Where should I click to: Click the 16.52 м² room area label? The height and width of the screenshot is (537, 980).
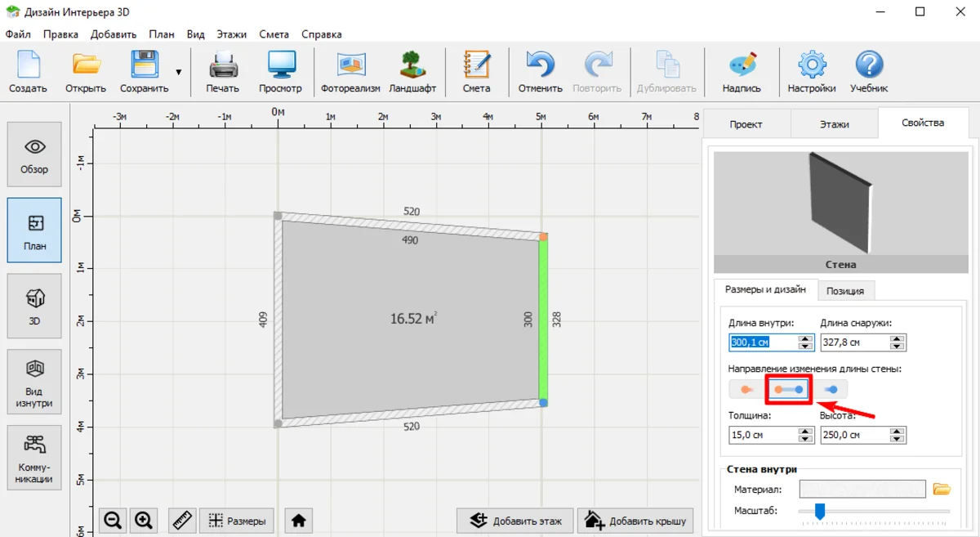[x=413, y=318]
